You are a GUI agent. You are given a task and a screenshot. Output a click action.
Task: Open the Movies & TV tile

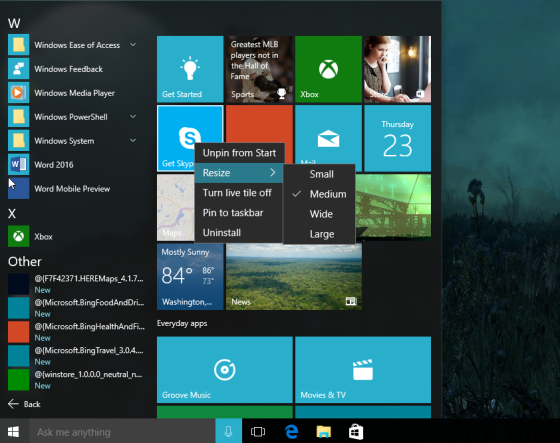point(363,370)
